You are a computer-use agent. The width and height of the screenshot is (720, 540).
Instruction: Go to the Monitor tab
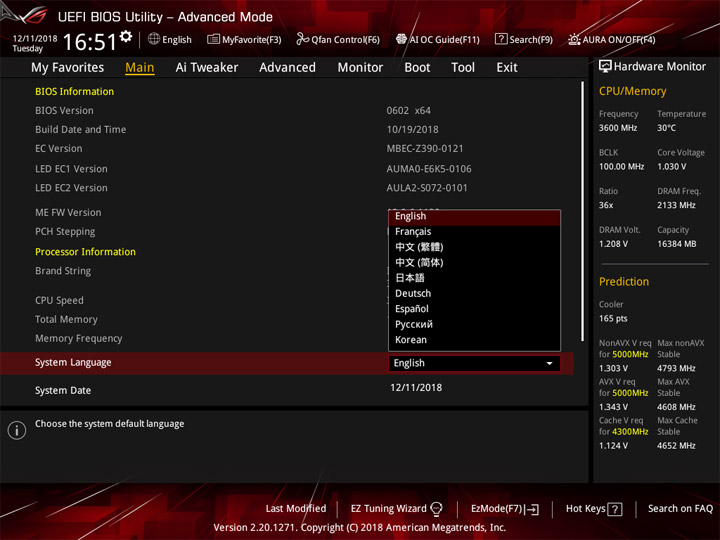pyautogui.click(x=360, y=68)
